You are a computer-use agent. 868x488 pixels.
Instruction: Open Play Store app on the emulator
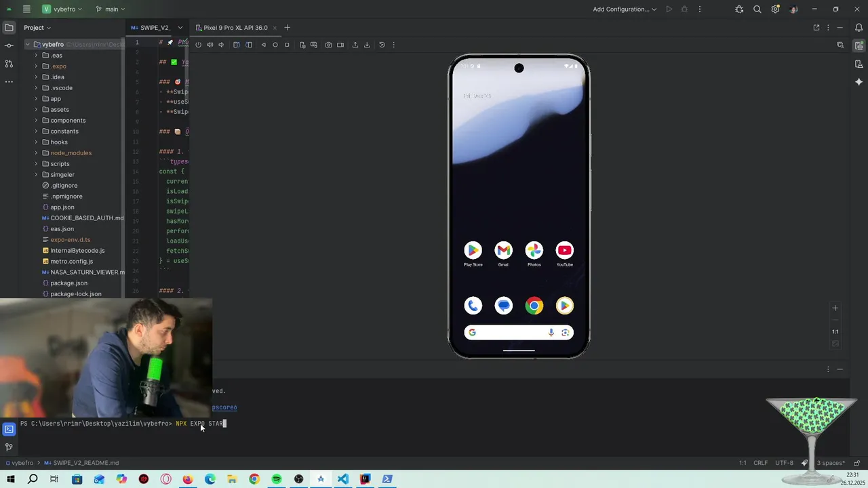click(x=473, y=251)
